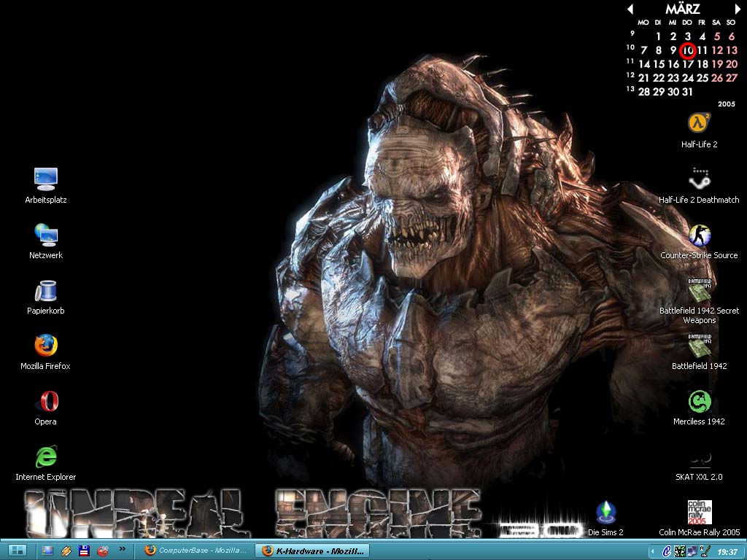The image size is (747, 560).
Task: Go to previous month in calendar widget
Action: 630,9
